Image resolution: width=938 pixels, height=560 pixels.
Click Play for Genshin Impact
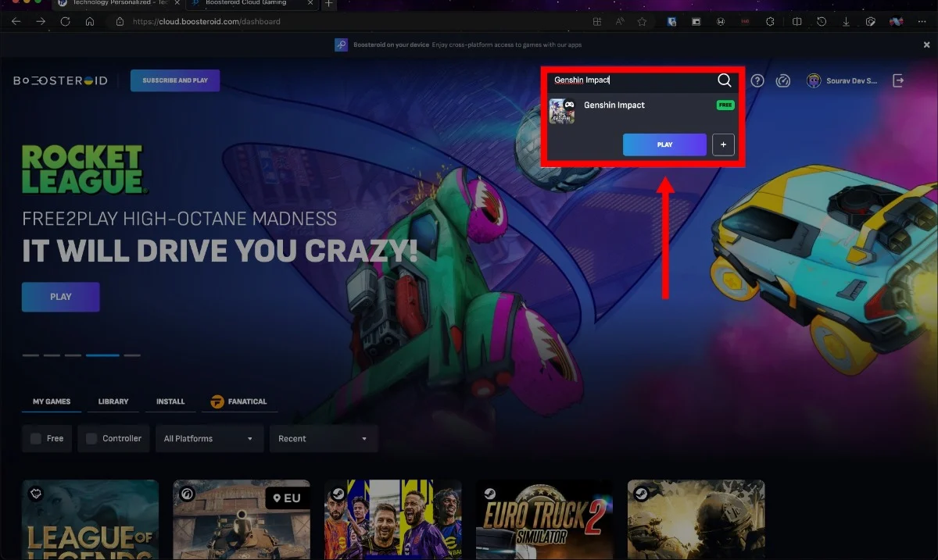(664, 144)
